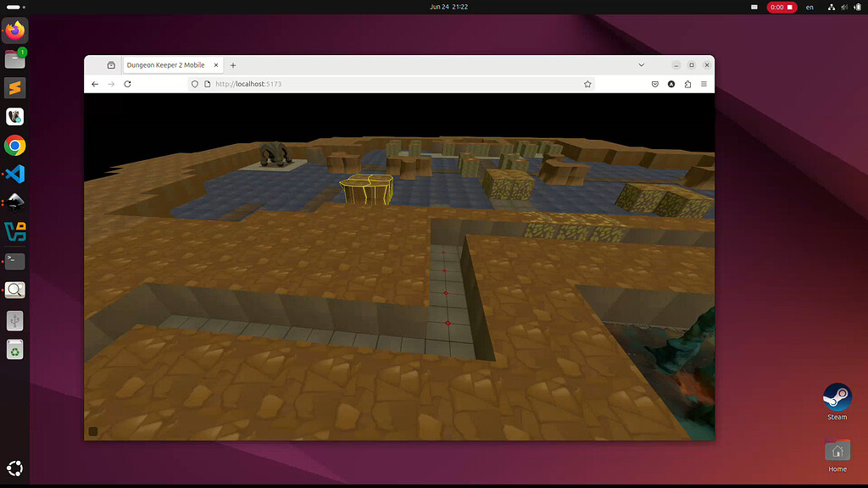This screenshot has height=488, width=868.
Task: Stop the screen recording via the red timer indicator
Action: (x=780, y=7)
